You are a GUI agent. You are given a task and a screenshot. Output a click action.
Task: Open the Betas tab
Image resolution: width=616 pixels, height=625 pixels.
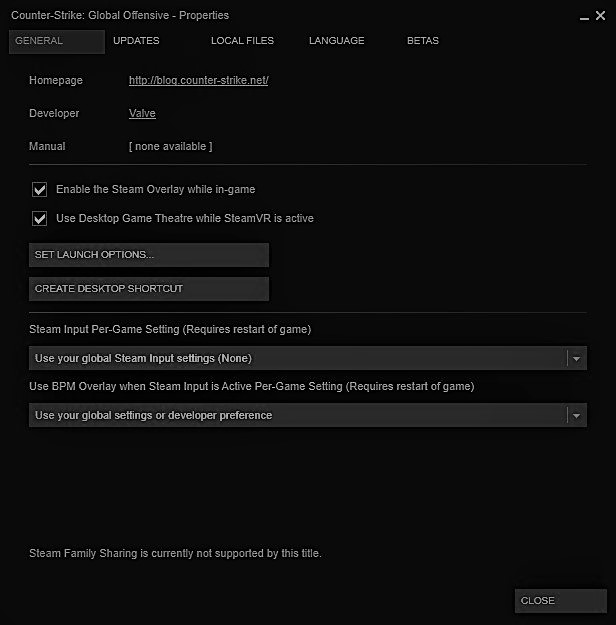coord(423,41)
